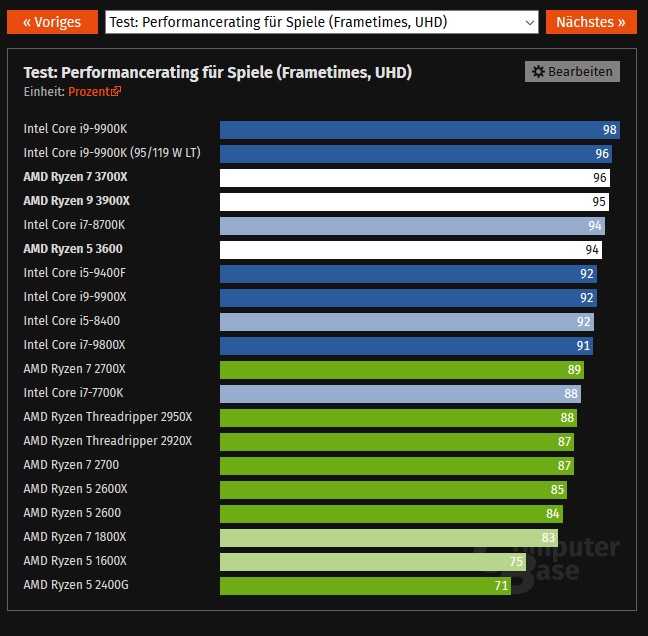Click the Intel Core i9-9900X label
Screen dimensions: 648x636
click(75, 297)
